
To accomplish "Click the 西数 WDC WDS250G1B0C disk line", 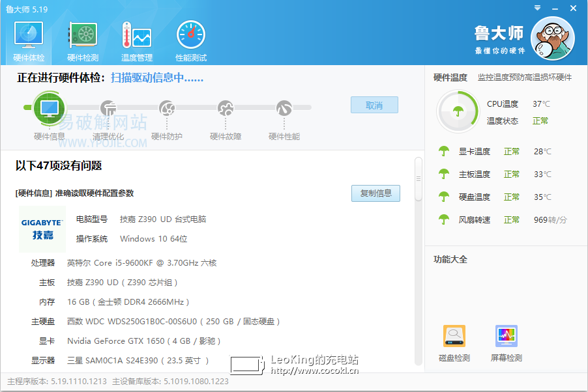I will coord(173,321).
